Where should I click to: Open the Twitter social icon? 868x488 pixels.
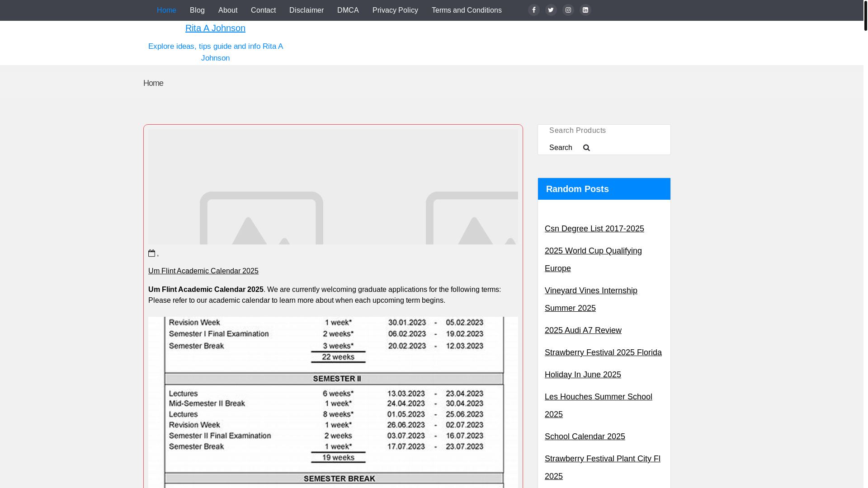point(551,10)
